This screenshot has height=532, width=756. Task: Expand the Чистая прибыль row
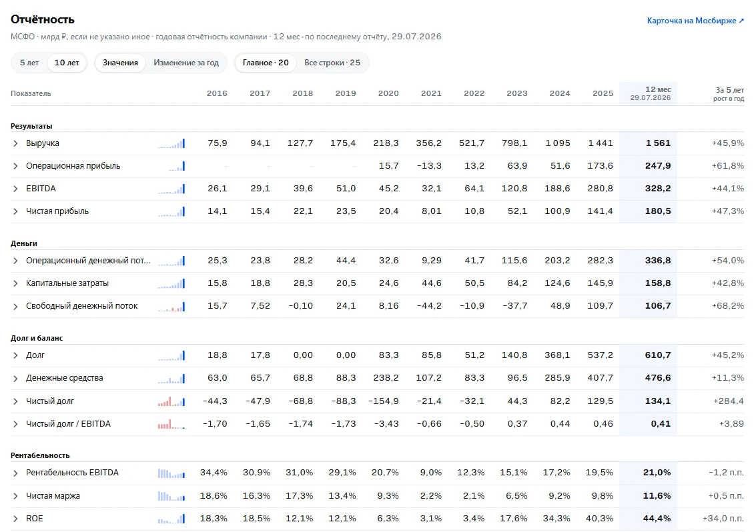(x=15, y=211)
